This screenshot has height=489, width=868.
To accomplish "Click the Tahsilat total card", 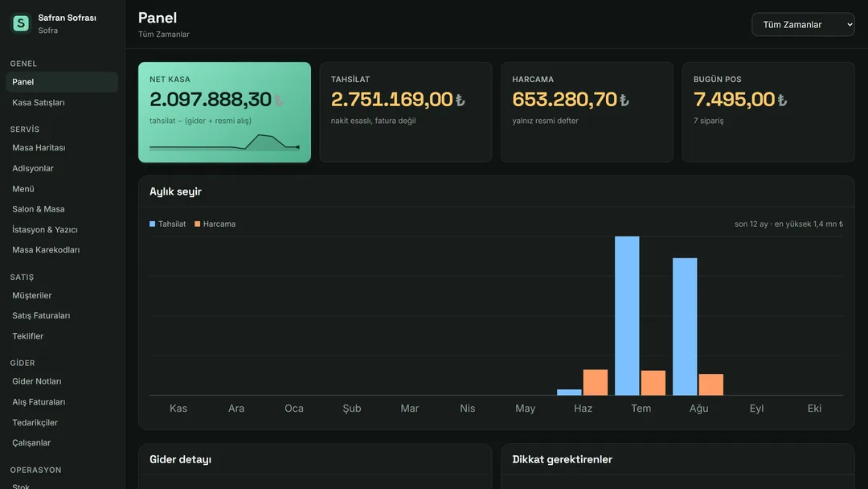I will 406,112.
